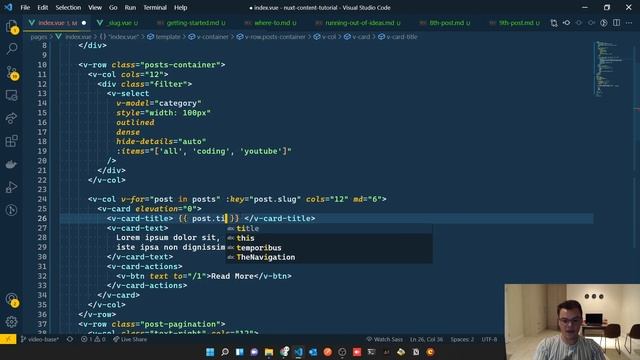The height and width of the screenshot is (360, 640).
Task: Click the line number 24 in the gutter
Action: 42,199
